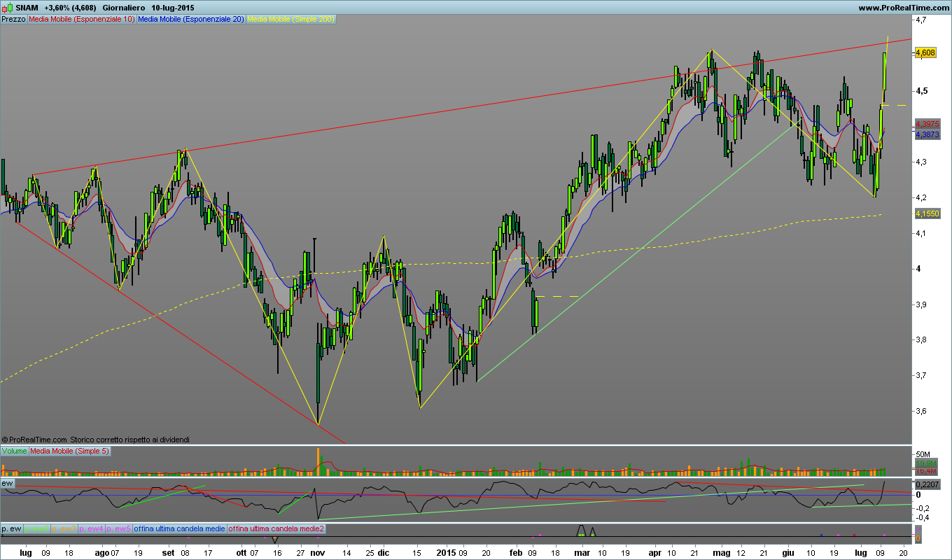Image resolution: width=952 pixels, height=560 pixels.
Task: Click the 3,6 price axis label
Action: 922,411
